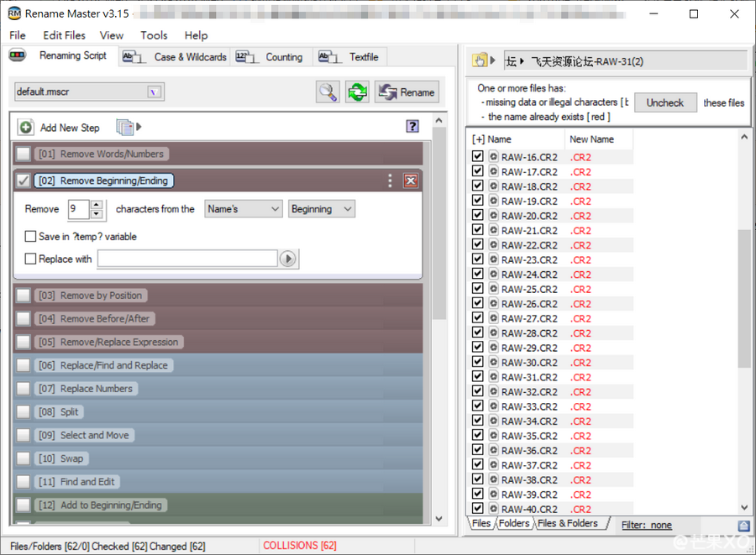Viewport: 756px width, 555px height.
Task: Enable step 09 Select and Move
Action: point(24,435)
